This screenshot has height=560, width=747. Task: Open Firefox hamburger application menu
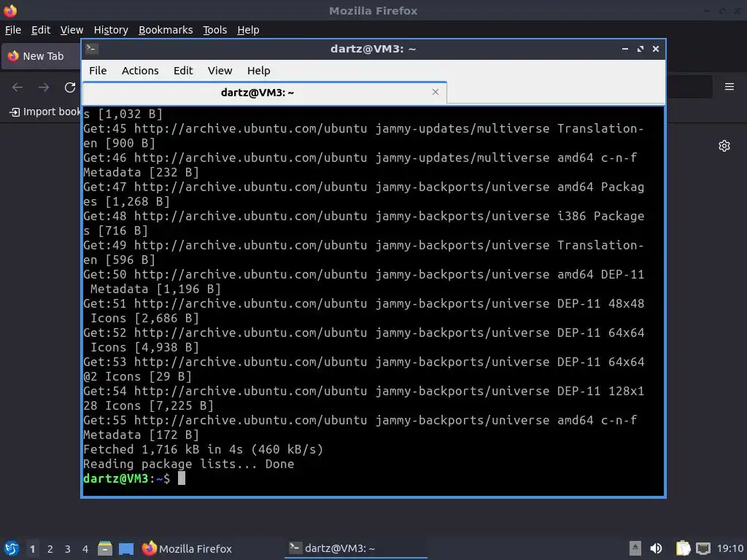tap(729, 87)
